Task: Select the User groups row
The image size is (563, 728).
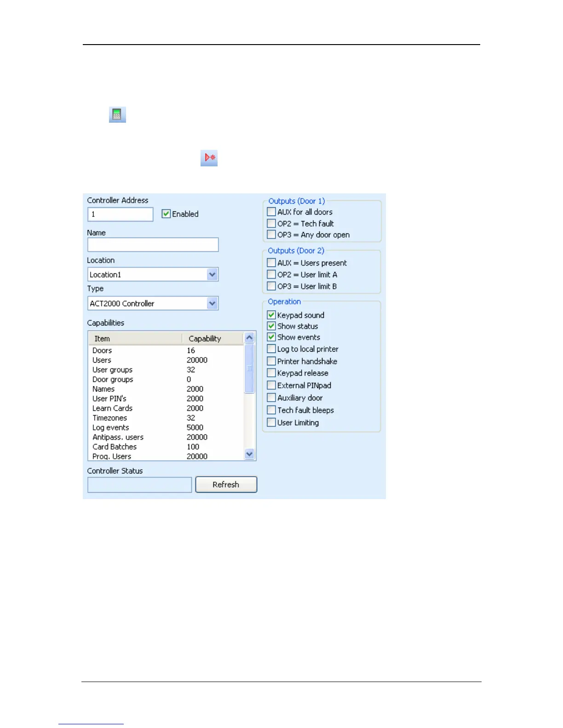Action: (166, 370)
